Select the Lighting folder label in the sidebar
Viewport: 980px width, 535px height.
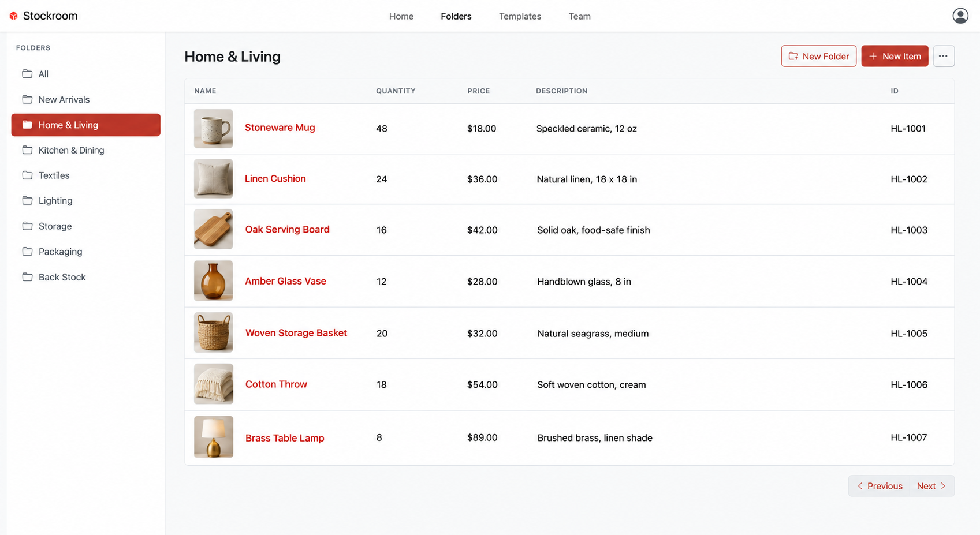tap(55, 201)
